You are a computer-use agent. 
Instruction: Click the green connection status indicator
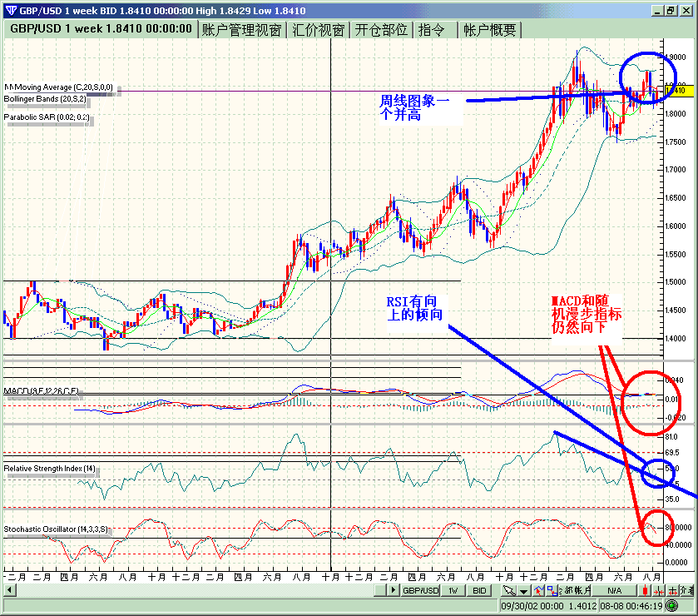pos(672,605)
